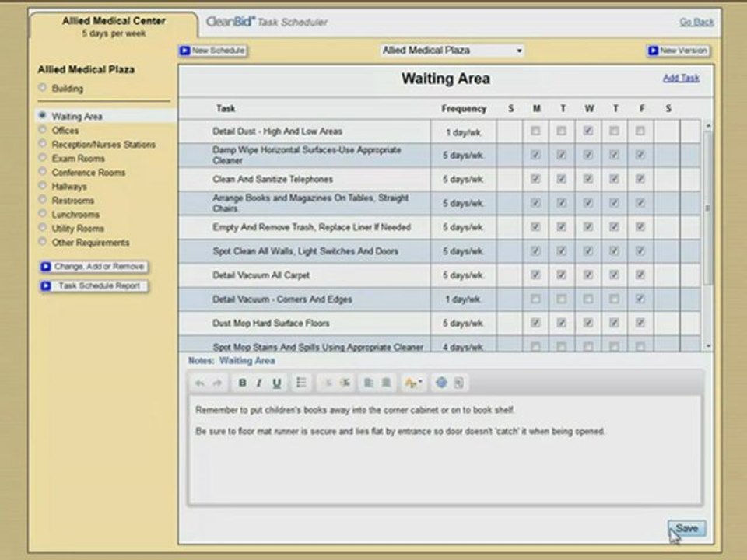Open the Allied Medical Center tab
Image resolution: width=747 pixels, height=560 pixels.
click(x=114, y=26)
